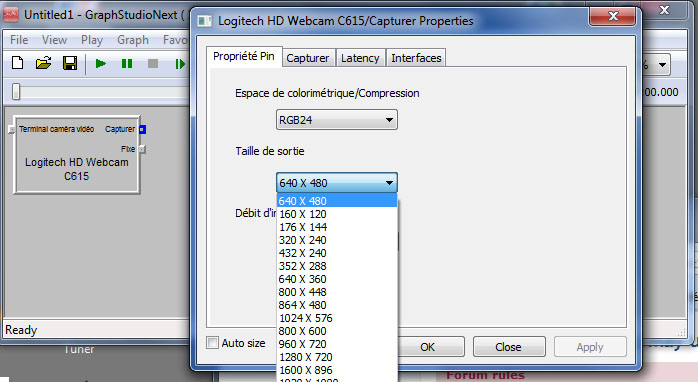The image size is (698, 382).
Task: Switch to the Capturer tab
Action: point(308,58)
